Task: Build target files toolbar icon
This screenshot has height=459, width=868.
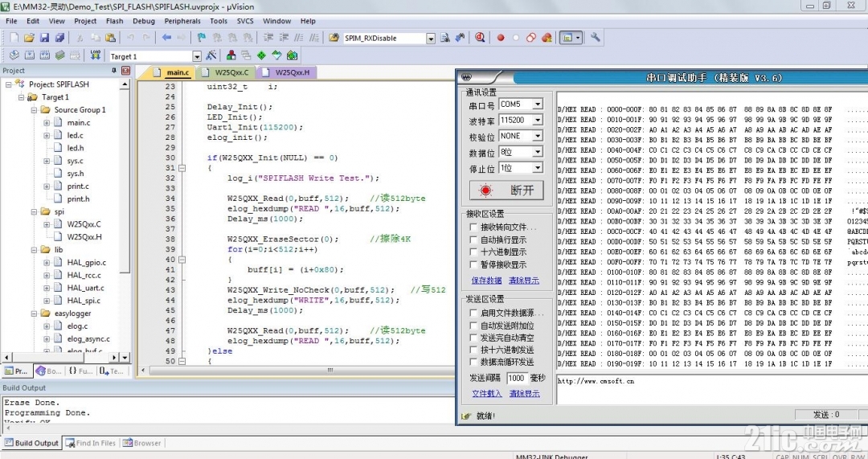Action: tap(30, 55)
